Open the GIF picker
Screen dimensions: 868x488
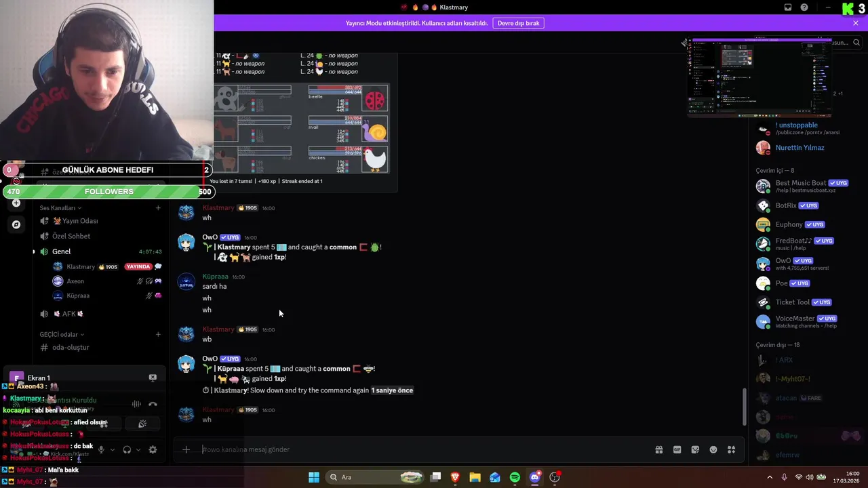click(677, 449)
